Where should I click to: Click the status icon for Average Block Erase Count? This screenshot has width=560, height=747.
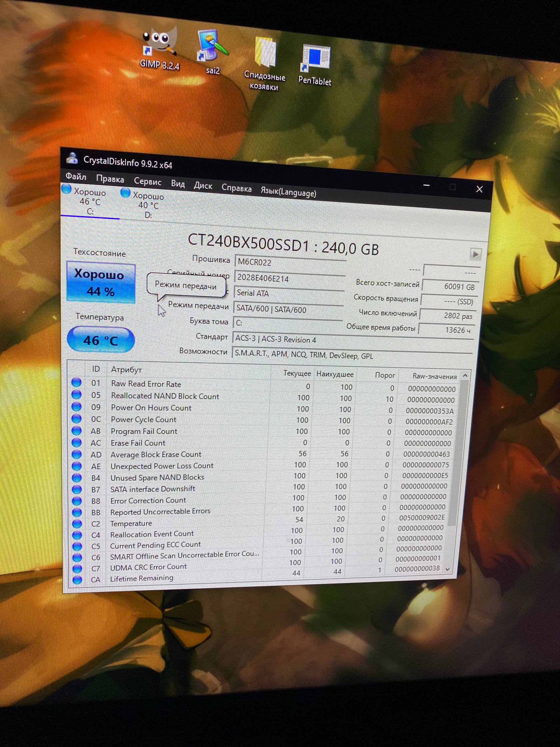click(x=77, y=454)
